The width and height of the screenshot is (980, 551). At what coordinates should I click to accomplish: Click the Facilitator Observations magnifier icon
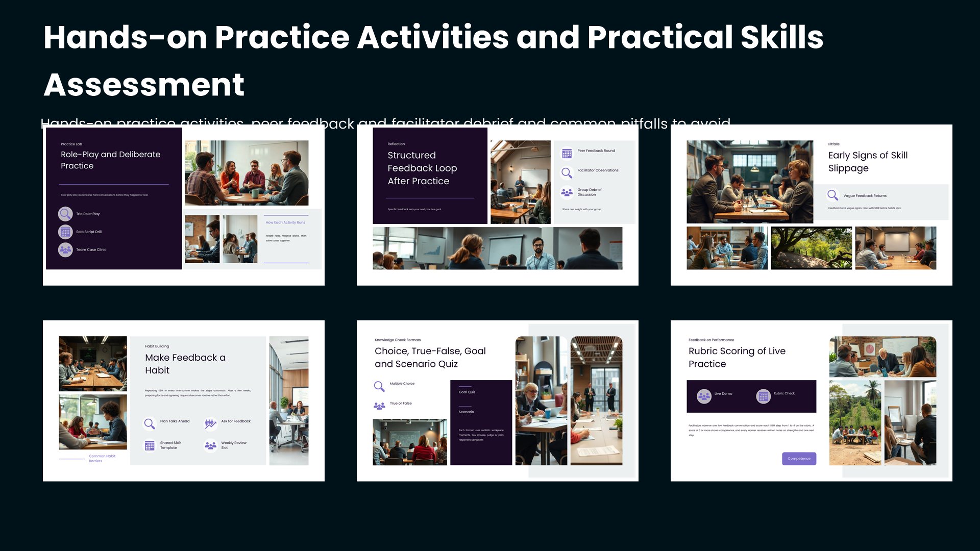567,172
